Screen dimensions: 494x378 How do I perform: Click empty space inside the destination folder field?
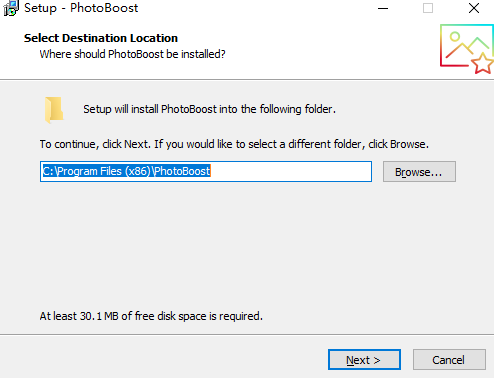point(291,172)
